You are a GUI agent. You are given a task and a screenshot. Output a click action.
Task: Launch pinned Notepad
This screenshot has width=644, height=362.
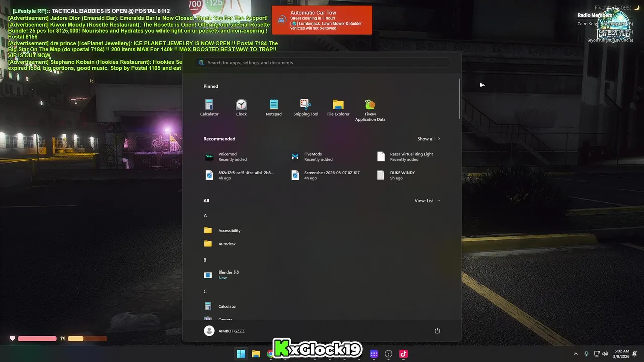coord(274,108)
